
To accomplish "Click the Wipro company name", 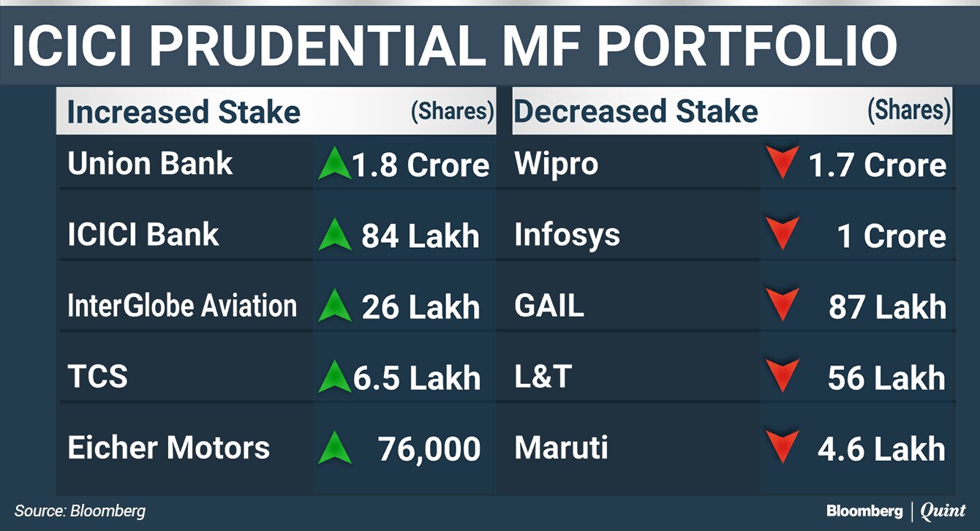I will coord(556,165).
